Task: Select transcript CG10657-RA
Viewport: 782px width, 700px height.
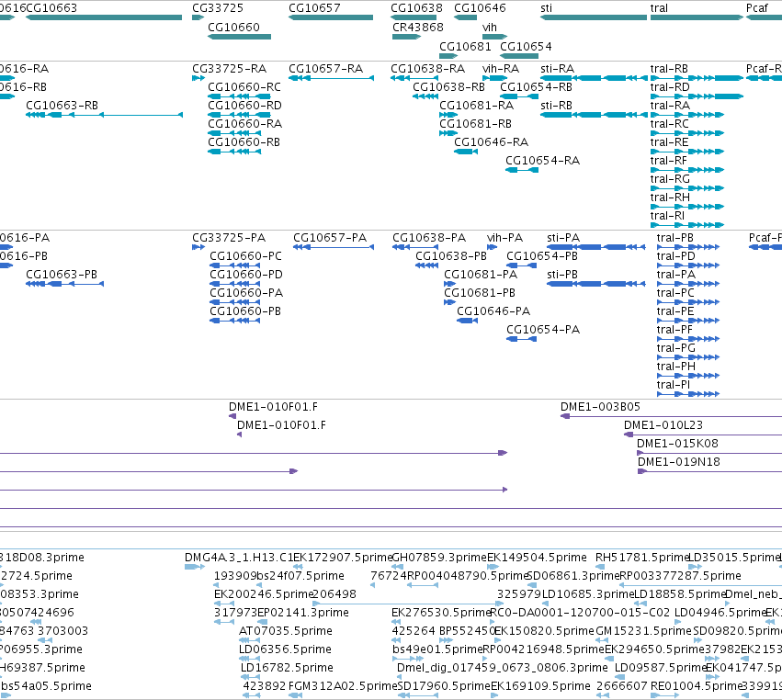Action: tap(331, 78)
